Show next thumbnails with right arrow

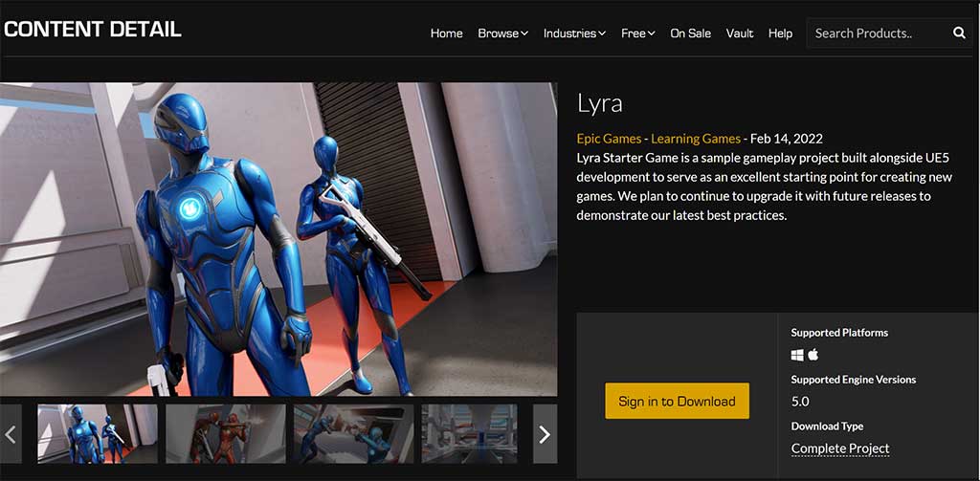point(545,434)
